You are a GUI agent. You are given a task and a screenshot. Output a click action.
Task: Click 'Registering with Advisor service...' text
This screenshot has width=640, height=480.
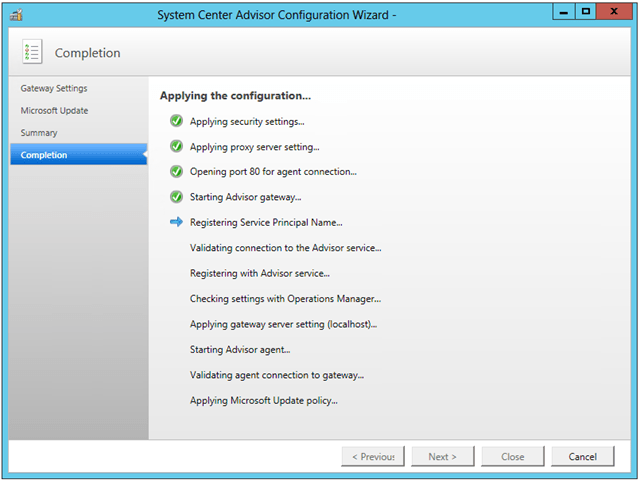[260, 273]
